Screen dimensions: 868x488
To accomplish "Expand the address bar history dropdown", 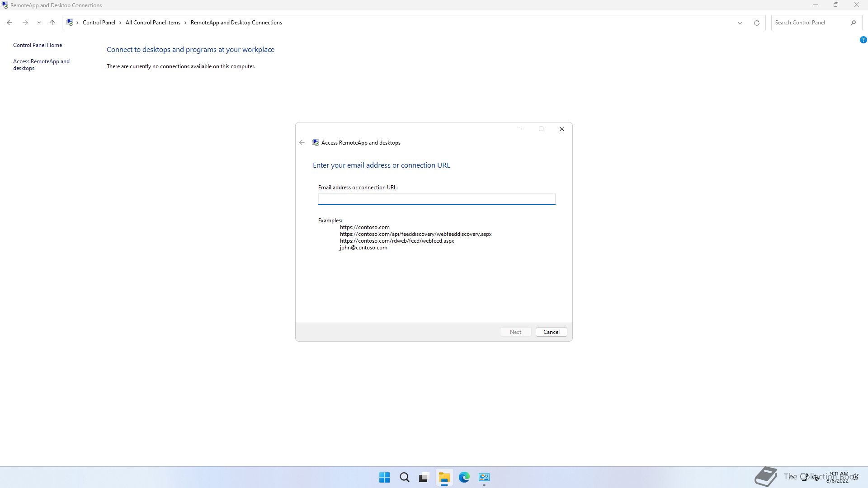I will (740, 23).
